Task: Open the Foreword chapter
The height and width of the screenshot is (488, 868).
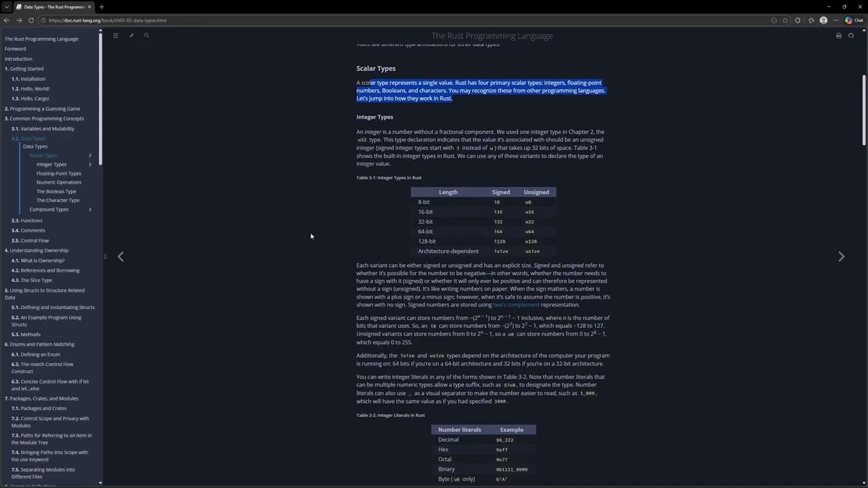Action: coord(15,49)
